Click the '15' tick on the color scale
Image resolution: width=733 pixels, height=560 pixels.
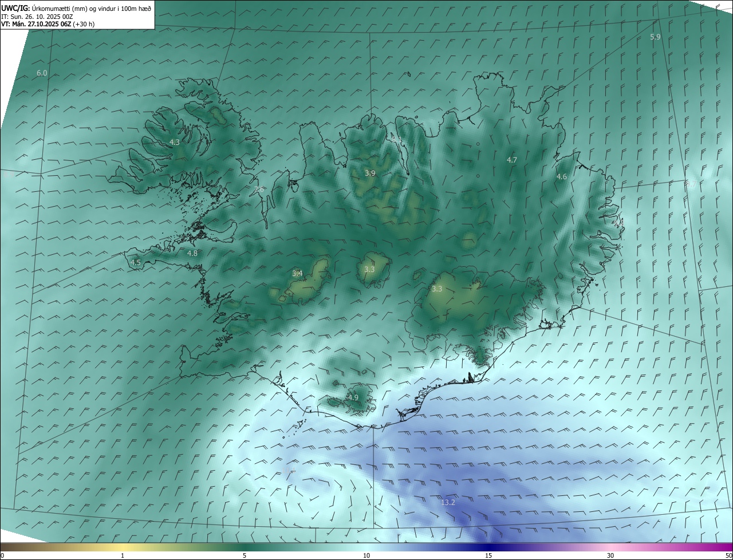[488, 555]
